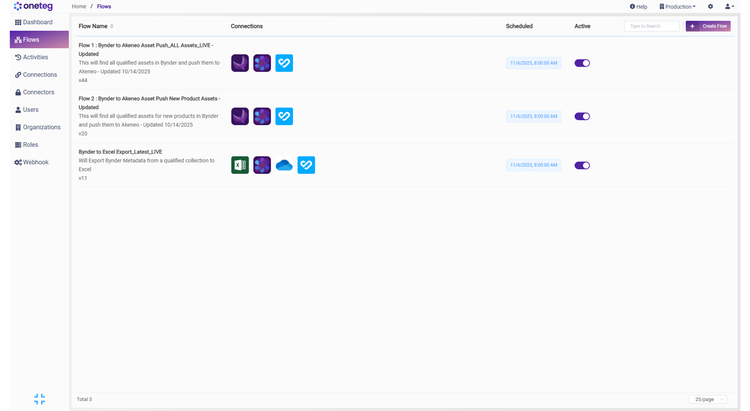The width and height of the screenshot is (750, 411).
Task: Click the Create Flow button
Action: [x=708, y=26]
